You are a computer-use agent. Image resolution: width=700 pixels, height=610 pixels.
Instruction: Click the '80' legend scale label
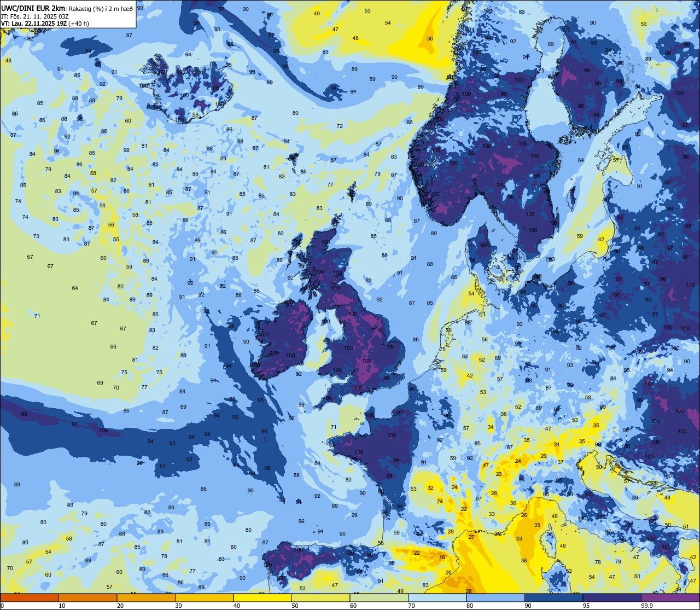click(x=470, y=606)
